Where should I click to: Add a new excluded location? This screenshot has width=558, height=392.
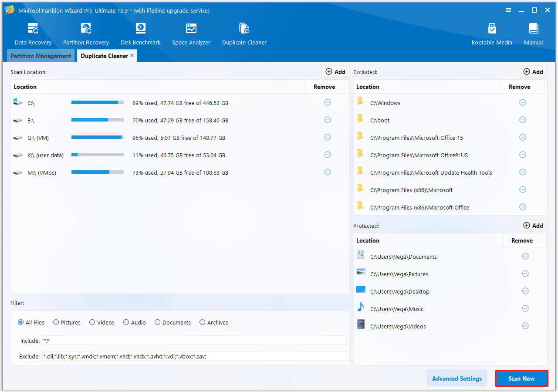pos(533,72)
